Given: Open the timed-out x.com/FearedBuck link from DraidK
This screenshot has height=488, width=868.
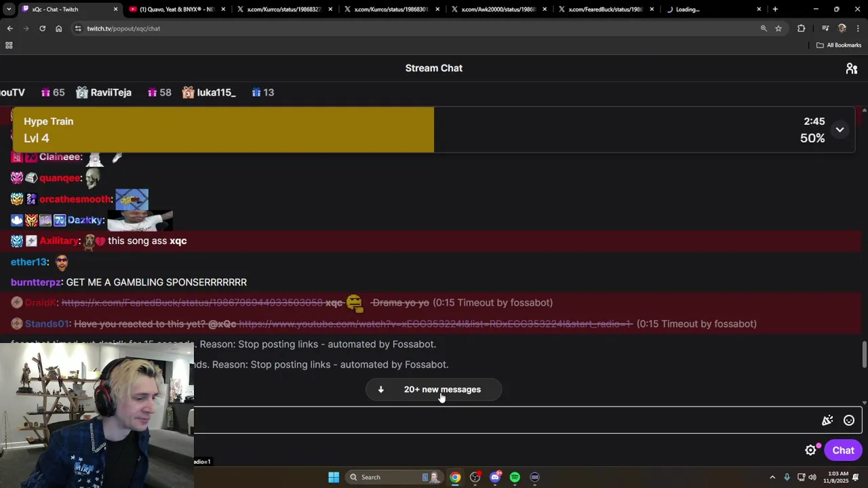Looking at the screenshot, I should pos(192,303).
